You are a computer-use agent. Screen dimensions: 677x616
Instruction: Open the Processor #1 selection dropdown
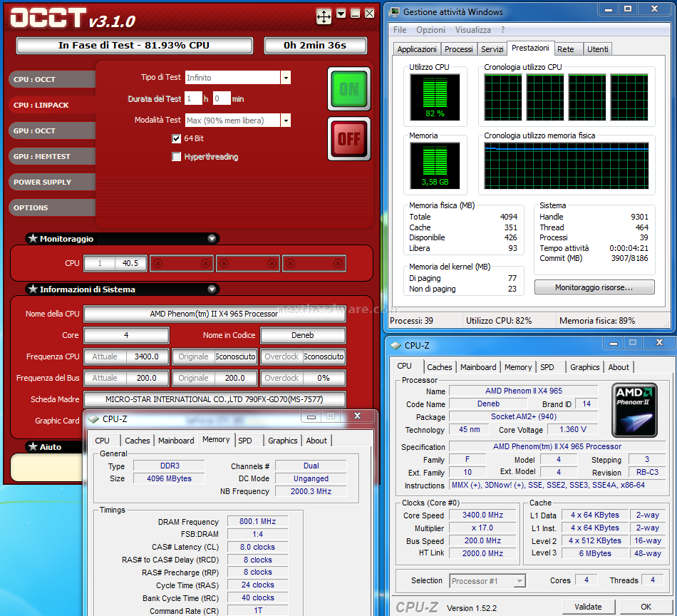pyautogui.click(x=520, y=581)
